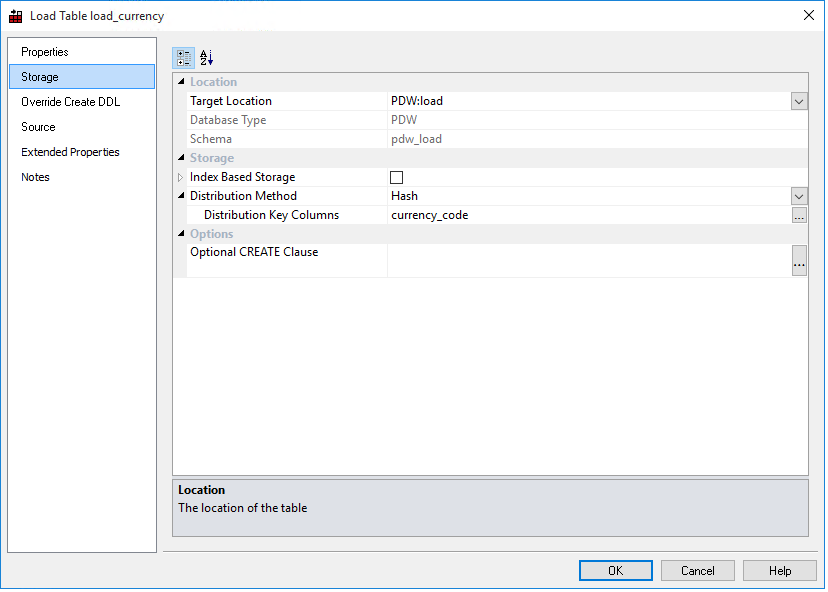Collapse the Options section
The height and width of the screenshot is (592, 828).
[x=181, y=233]
